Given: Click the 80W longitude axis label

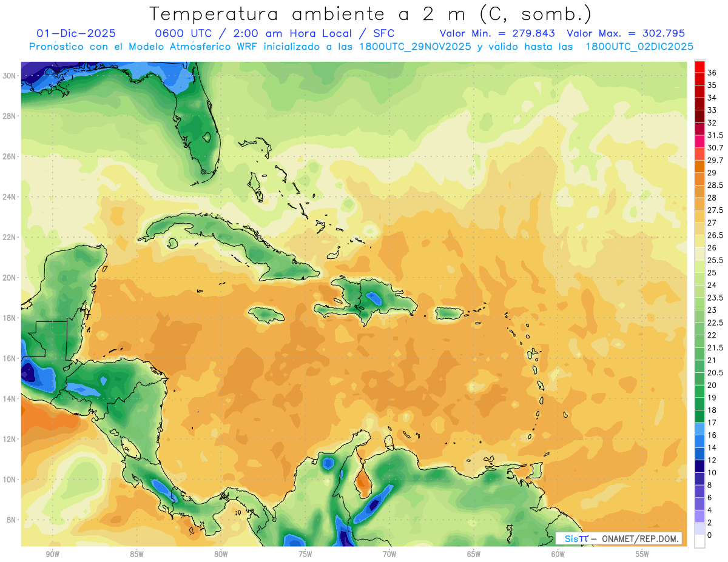Looking at the screenshot, I should click(221, 554).
